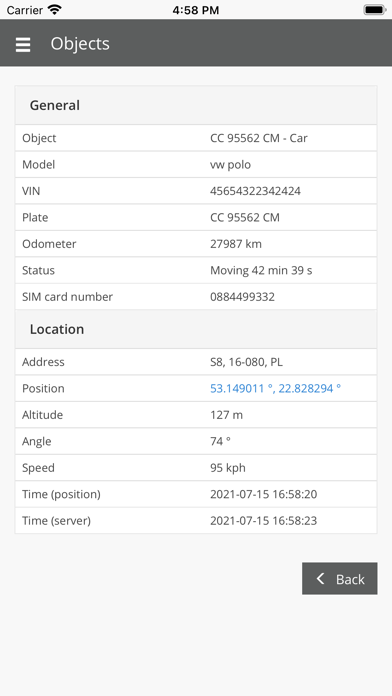Select the Location section header
Viewport: 392px width, 696px height.
196,329
